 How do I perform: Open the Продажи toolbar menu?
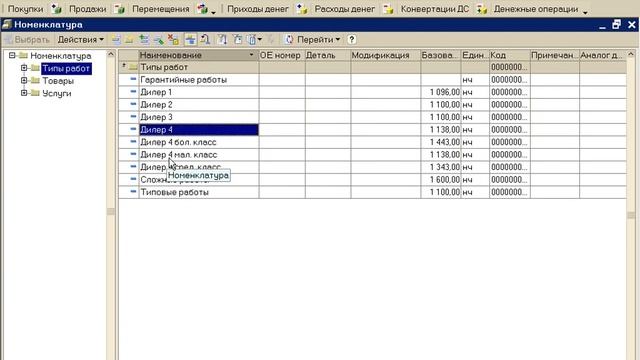coord(87,9)
